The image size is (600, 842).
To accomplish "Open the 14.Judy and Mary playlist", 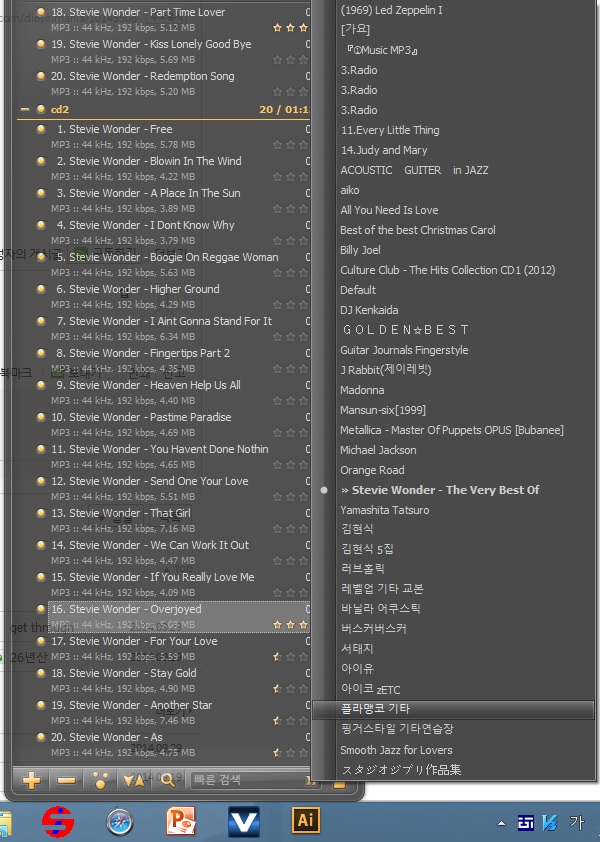I will click(384, 150).
